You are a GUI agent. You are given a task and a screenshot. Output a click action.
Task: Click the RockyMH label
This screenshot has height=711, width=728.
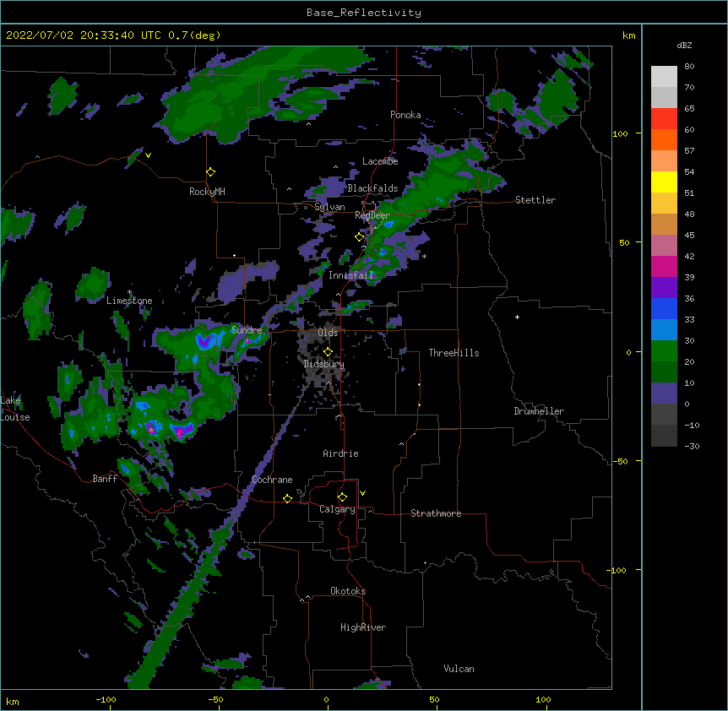(207, 192)
